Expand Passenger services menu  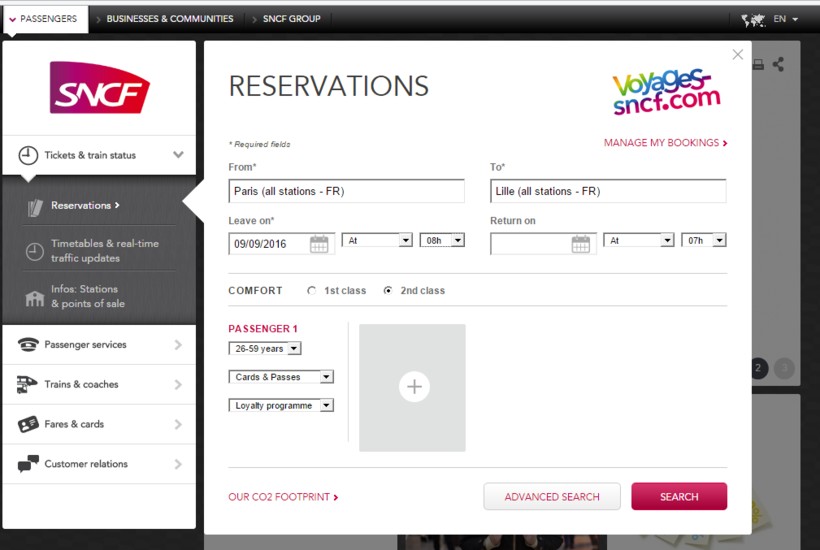[x=178, y=345]
